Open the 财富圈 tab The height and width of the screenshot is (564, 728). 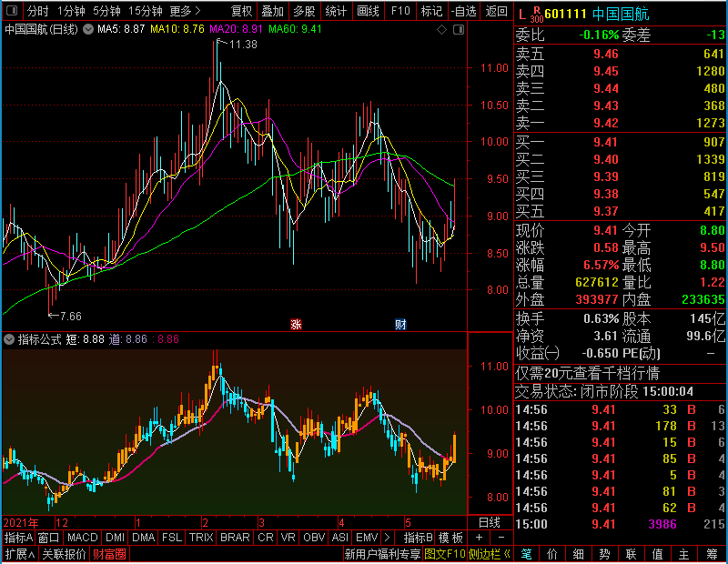pyautogui.click(x=109, y=554)
